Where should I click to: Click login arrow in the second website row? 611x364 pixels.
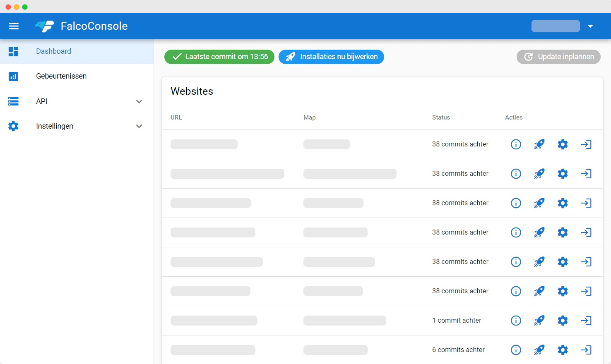586,174
